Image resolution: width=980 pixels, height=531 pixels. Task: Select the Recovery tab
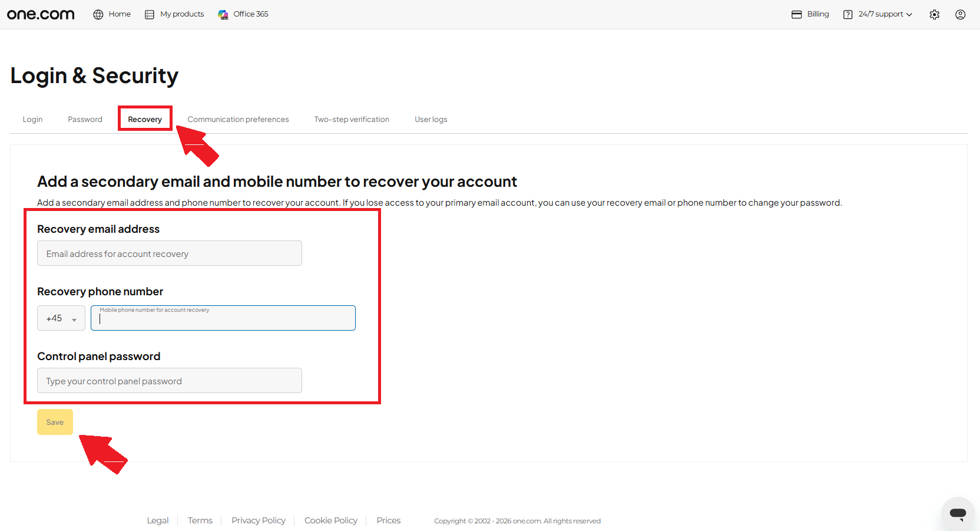coord(145,119)
